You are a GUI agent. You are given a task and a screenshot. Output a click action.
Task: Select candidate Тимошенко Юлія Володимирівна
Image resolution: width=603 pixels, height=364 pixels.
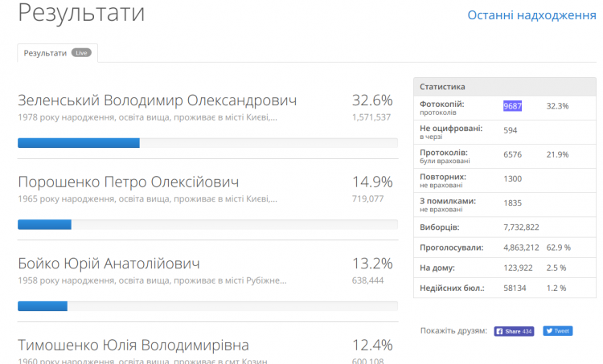[133, 346]
